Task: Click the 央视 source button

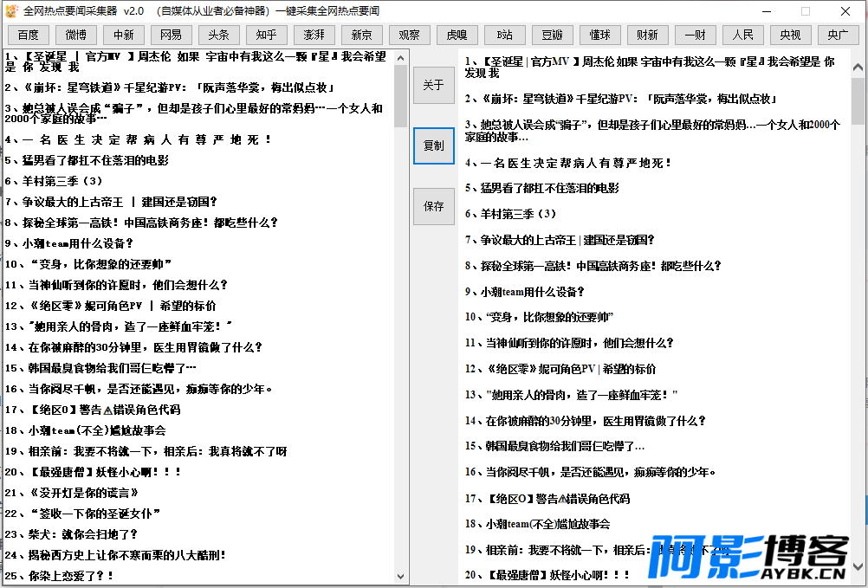Action: (791, 35)
